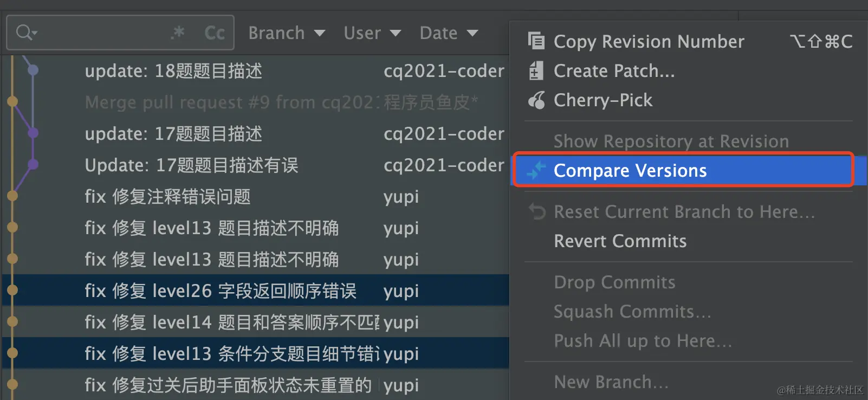The height and width of the screenshot is (400, 868).
Task: Click the Cherry-Pick cherry icon
Action: pyautogui.click(x=536, y=100)
